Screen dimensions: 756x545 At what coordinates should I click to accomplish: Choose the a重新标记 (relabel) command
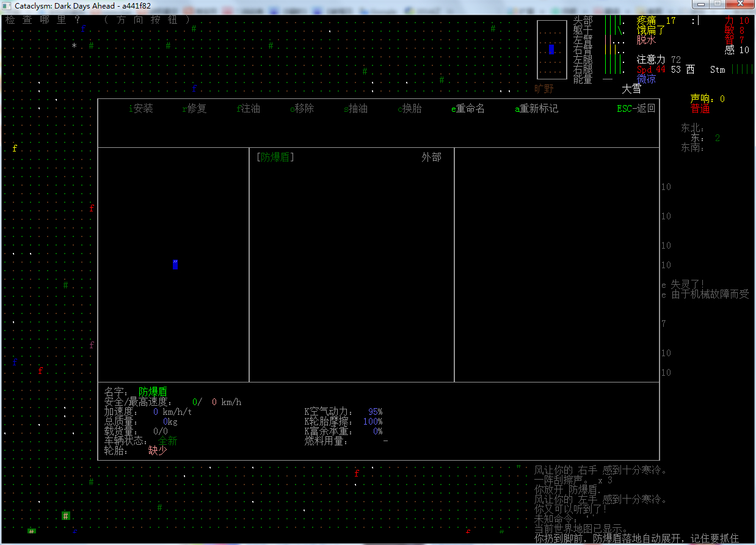537,109
